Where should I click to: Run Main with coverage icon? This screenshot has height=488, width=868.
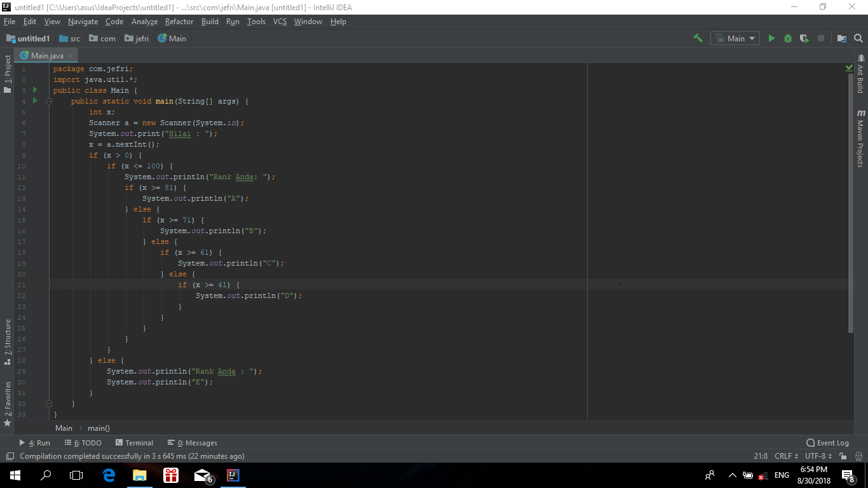(804, 38)
